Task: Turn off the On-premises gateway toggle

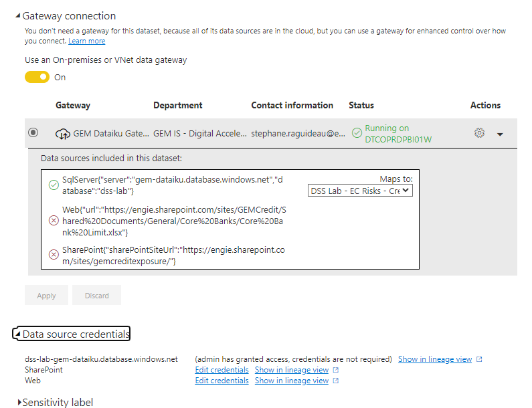Action: [x=37, y=77]
